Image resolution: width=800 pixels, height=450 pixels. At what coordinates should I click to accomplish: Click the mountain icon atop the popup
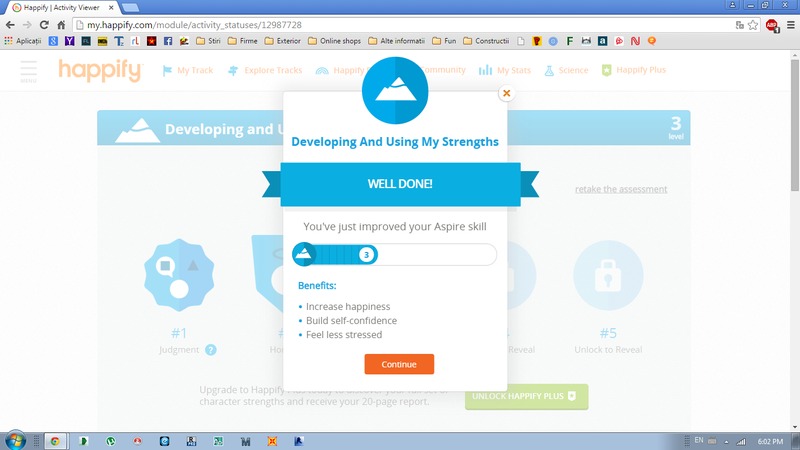click(395, 90)
